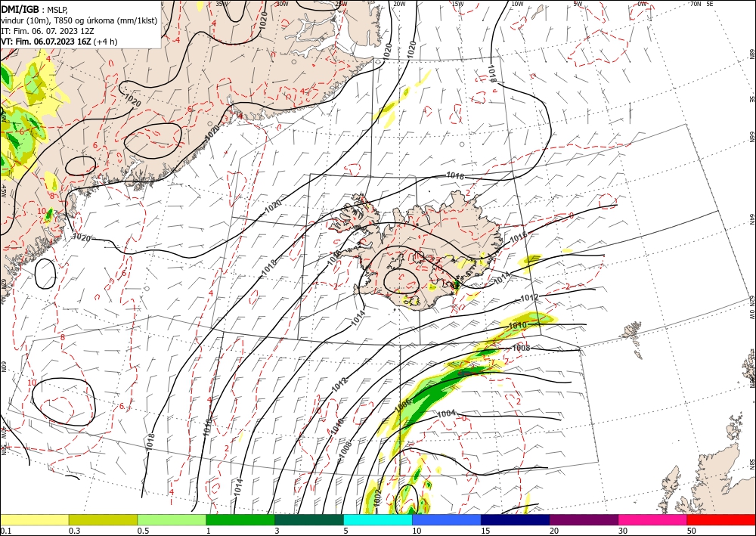The image size is (756, 536).
Task: Click the '1004' isobar label
Action: (x=447, y=414)
